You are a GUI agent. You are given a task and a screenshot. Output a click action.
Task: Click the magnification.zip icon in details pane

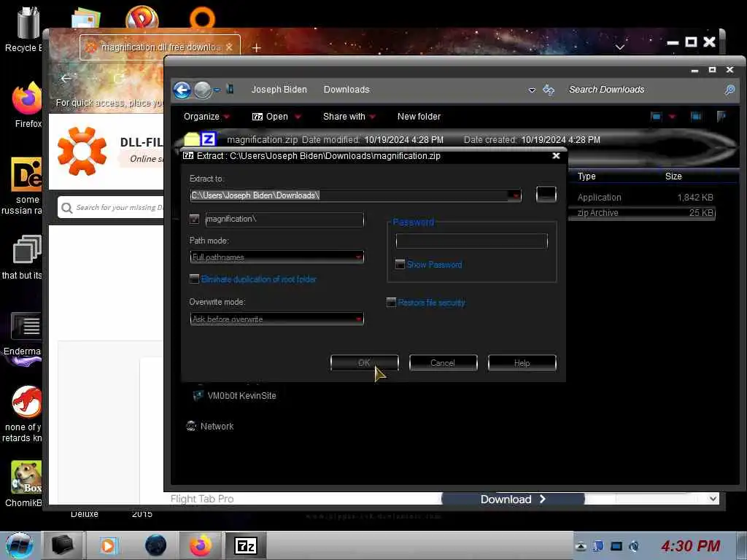201,139
